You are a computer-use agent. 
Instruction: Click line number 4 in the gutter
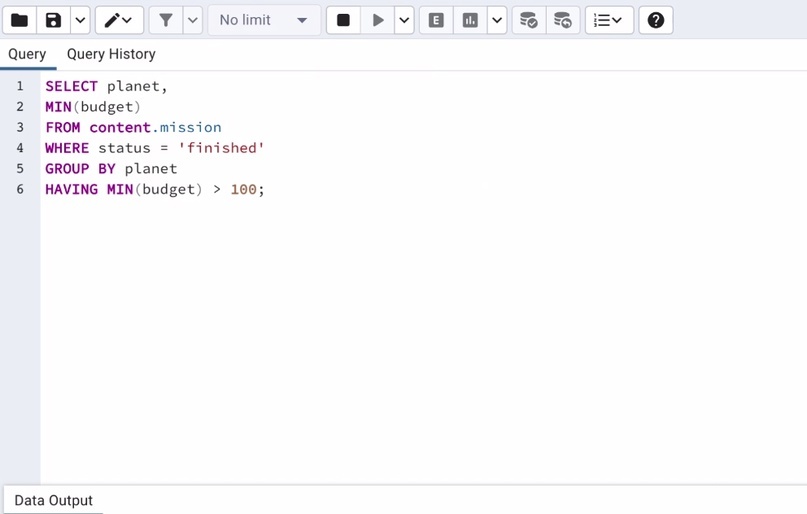click(x=20, y=148)
